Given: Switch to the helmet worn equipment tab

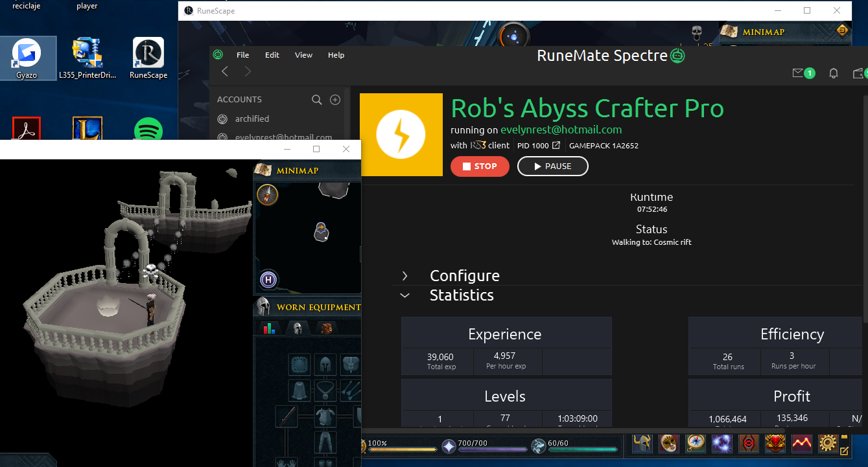Looking at the screenshot, I should 298,328.
